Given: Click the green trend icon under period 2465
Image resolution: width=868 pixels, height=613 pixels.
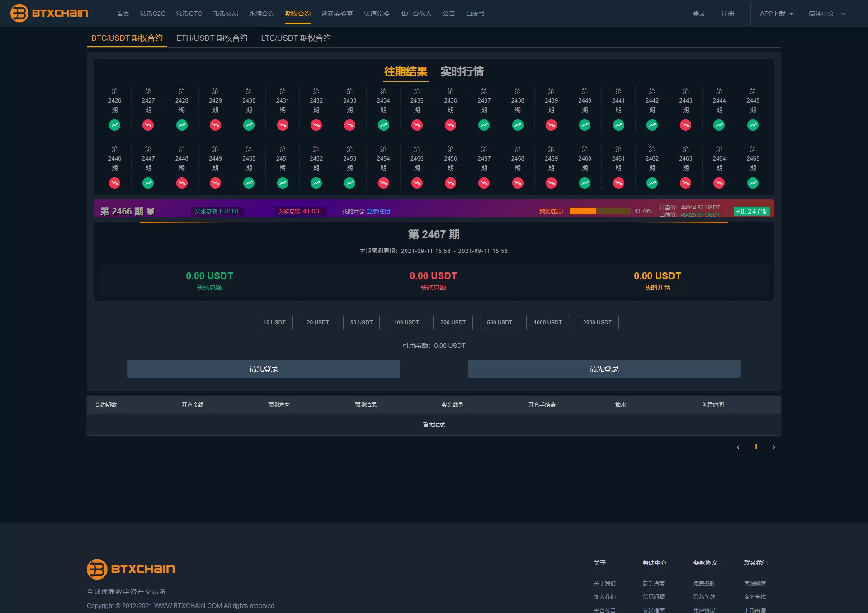Looking at the screenshot, I should [753, 183].
